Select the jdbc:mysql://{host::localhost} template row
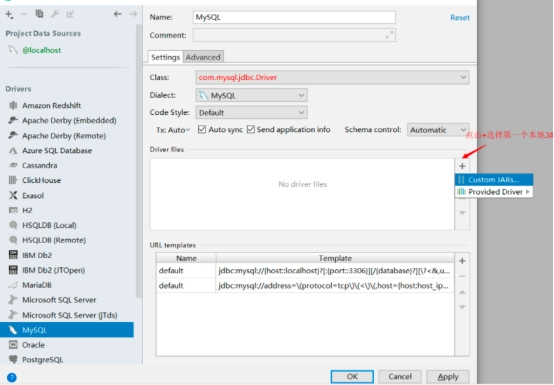The height and width of the screenshot is (385, 554). [305, 271]
